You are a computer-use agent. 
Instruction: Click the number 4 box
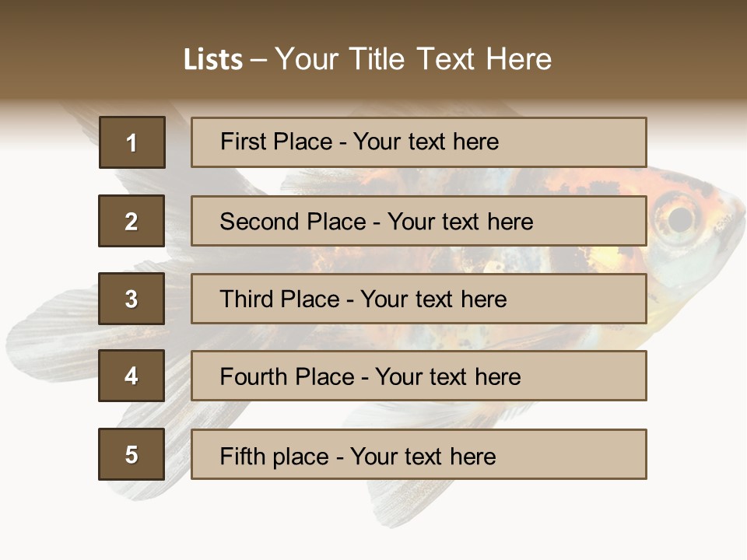pyautogui.click(x=132, y=376)
